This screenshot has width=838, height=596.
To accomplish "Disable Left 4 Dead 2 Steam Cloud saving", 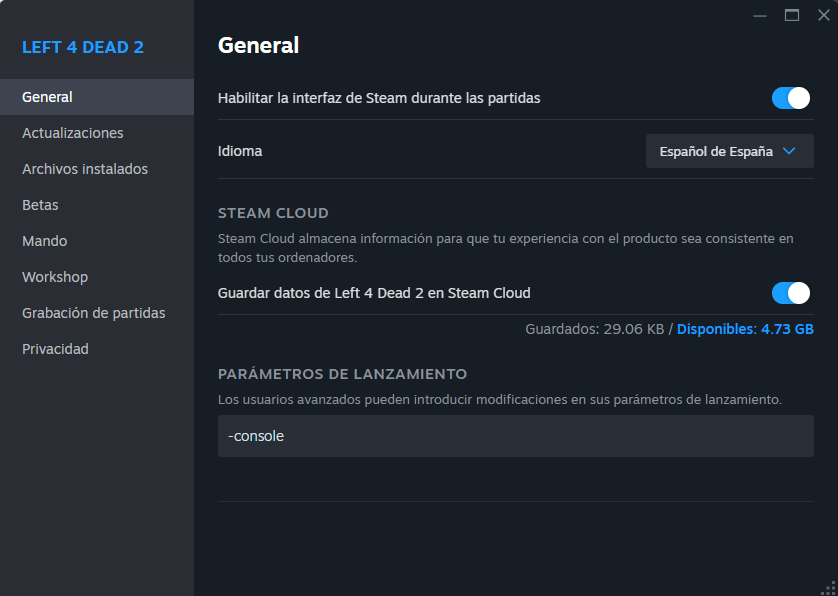I will pyautogui.click(x=790, y=293).
